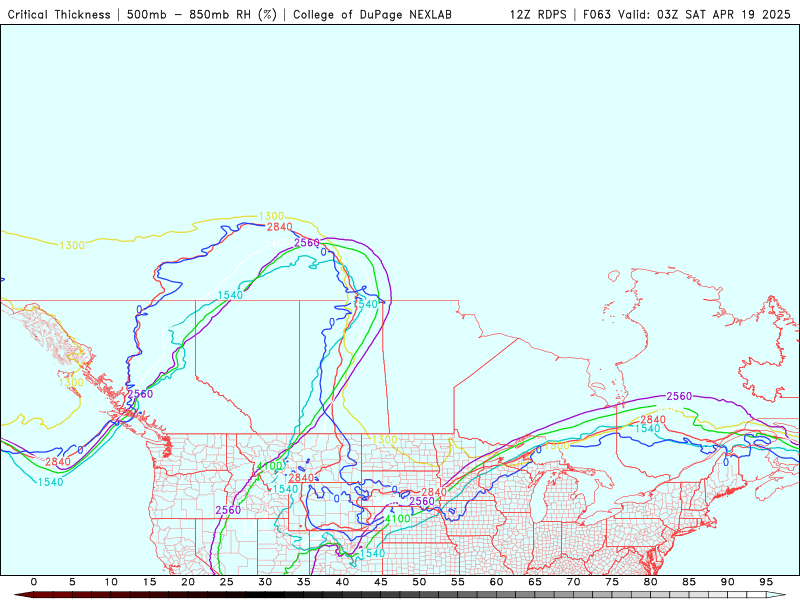Click color bar tick label 35
Image resolution: width=800 pixels, height=600 pixels.
[x=304, y=582]
